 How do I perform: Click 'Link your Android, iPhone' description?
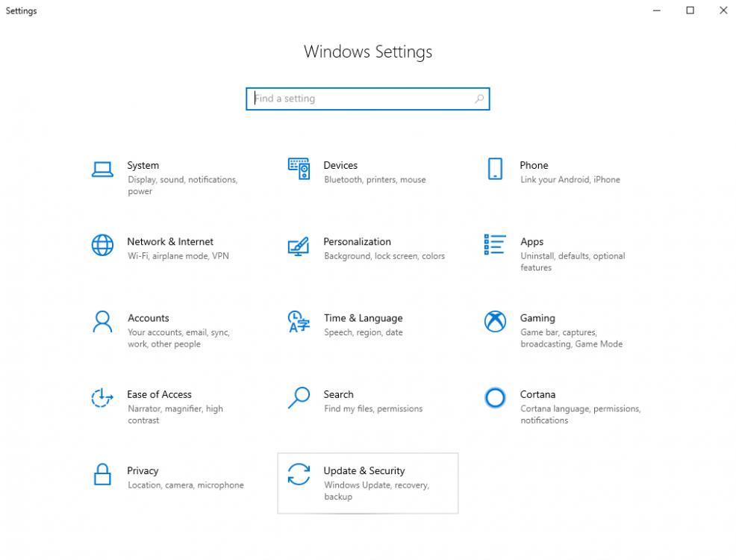pos(570,180)
